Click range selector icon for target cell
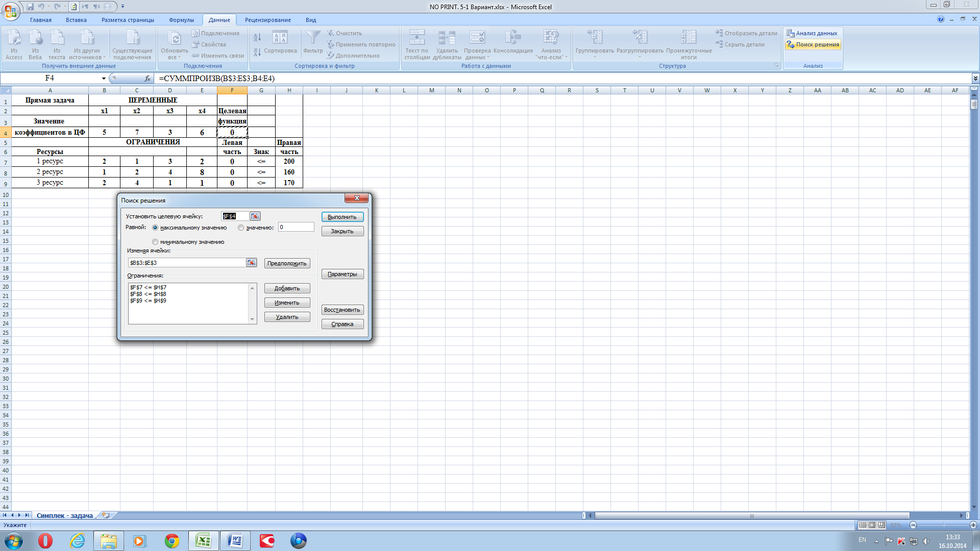 (254, 216)
